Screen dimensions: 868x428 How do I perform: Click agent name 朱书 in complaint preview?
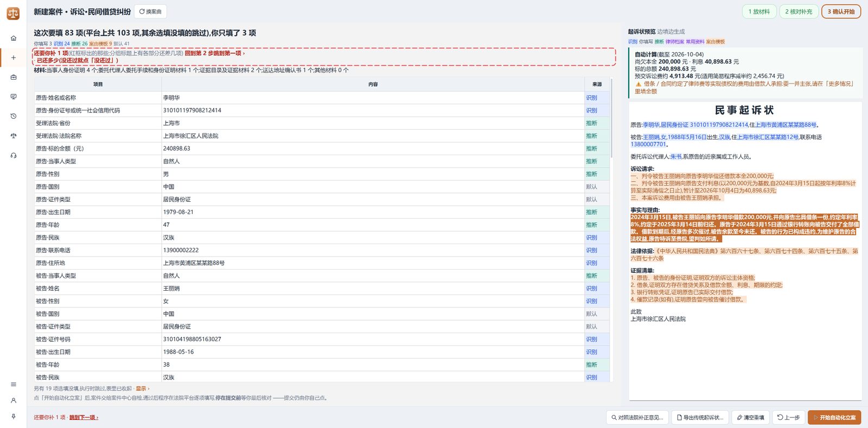(676, 157)
